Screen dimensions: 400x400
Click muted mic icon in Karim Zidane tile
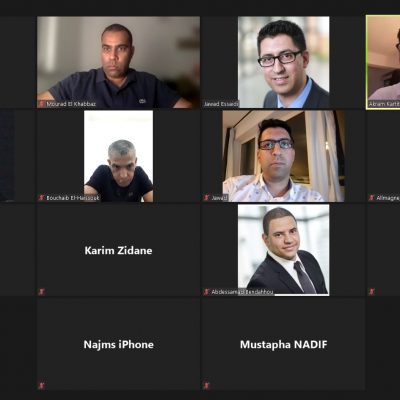click(42, 292)
